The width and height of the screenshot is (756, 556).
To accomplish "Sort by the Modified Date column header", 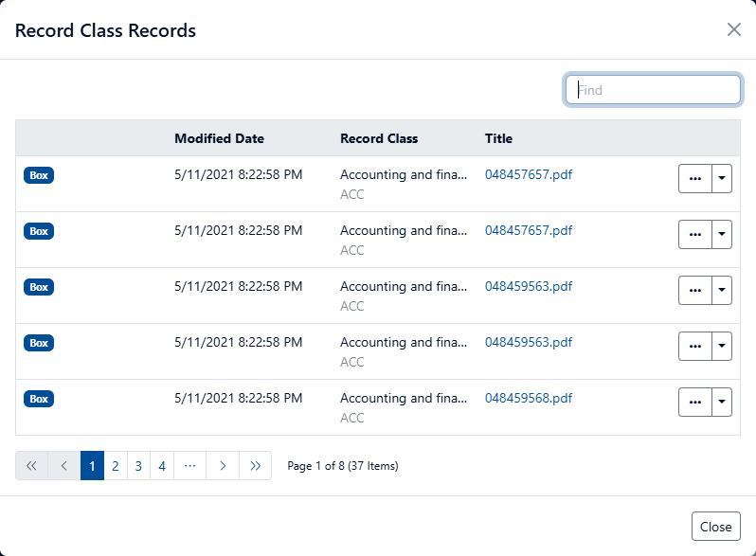I will pos(219,138).
